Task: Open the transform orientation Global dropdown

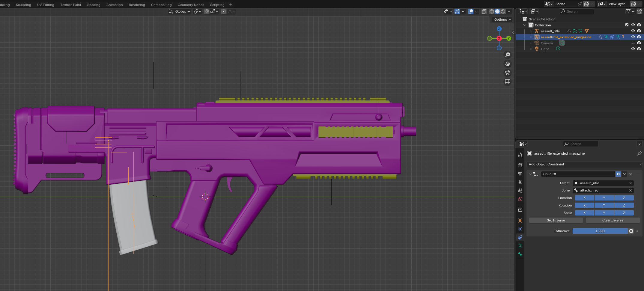Action: pyautogui.click(x=179, y=11)
